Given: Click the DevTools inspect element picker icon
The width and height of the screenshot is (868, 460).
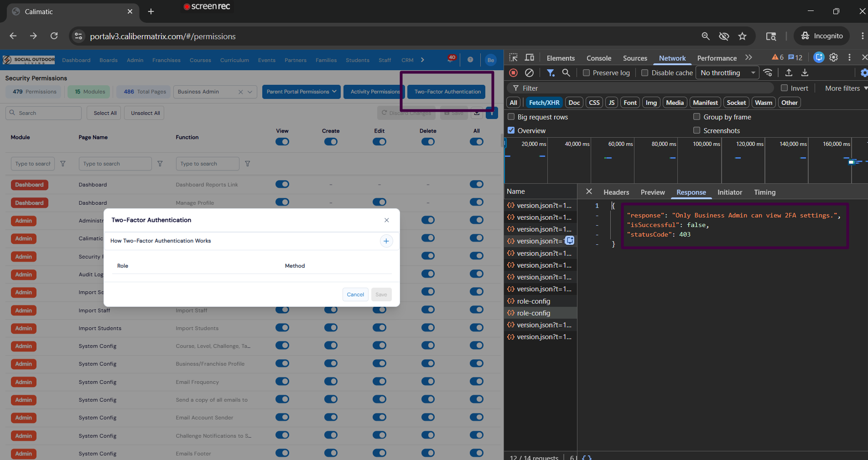Looking at the screenshot, I should tap(514, 57).
